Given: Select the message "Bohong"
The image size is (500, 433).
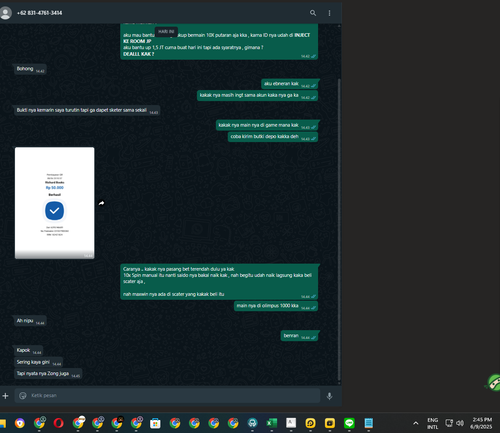Looking at the screenshot, I should pyautogui.click(x=29, y=69).
